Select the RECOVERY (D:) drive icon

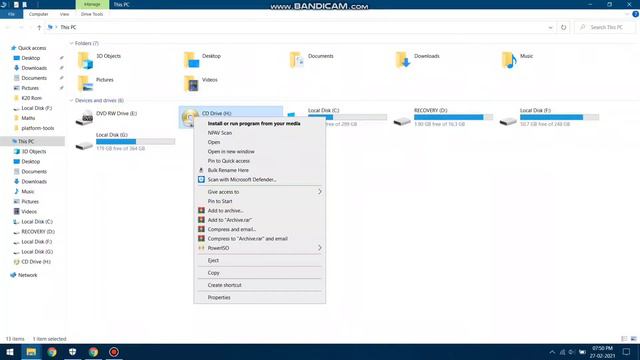coord(402,121)
